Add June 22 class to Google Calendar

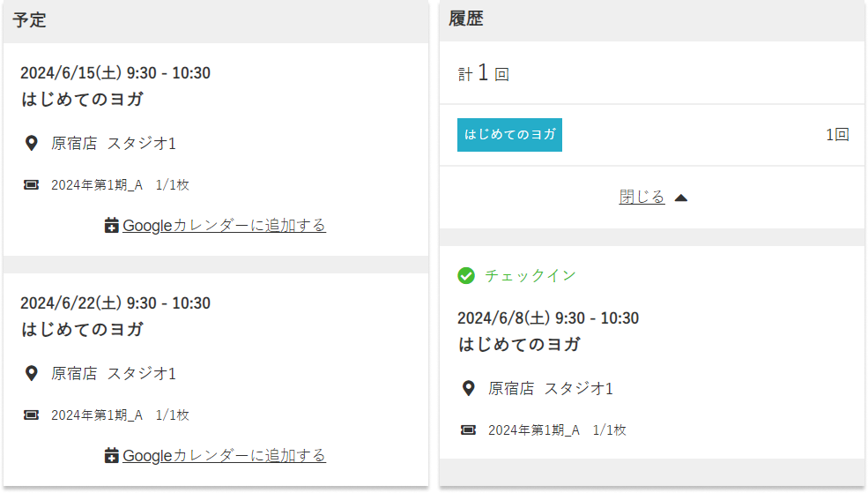coord(224,456)
